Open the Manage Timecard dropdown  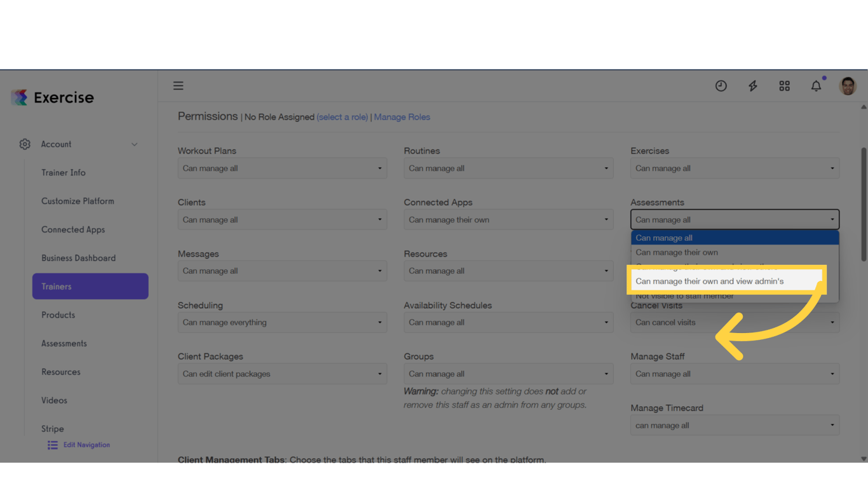735,425
